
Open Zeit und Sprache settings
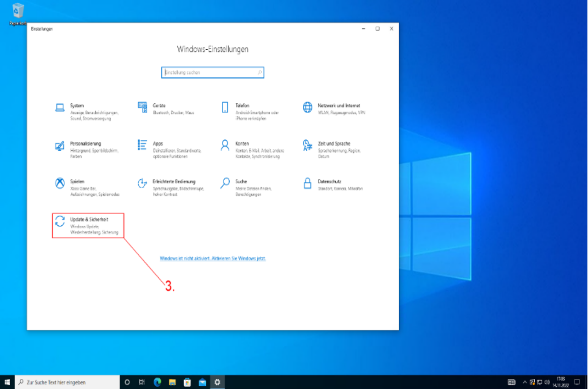[x=334, y=144]
